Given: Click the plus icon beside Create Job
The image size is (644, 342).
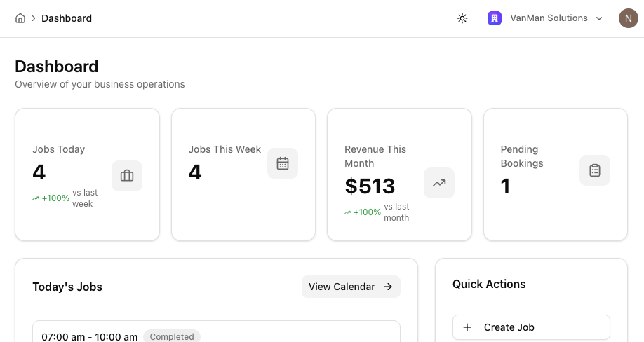Looking at the screenshot, I should coord(467,327).
